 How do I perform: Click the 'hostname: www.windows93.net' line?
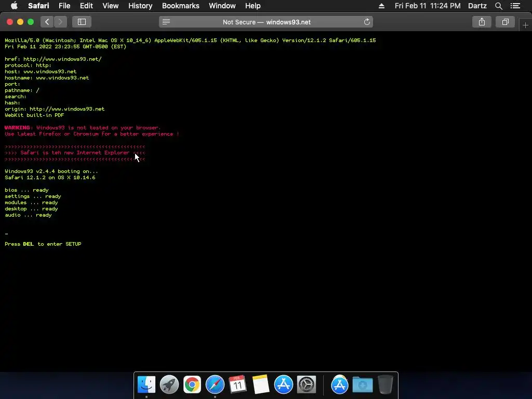pos(47,78)
